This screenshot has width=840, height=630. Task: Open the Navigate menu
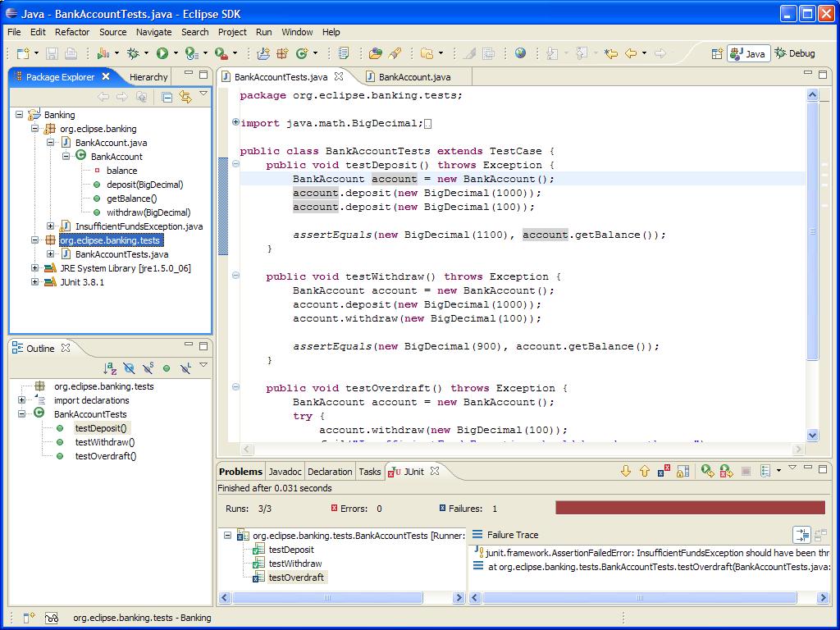pos(153,32)
